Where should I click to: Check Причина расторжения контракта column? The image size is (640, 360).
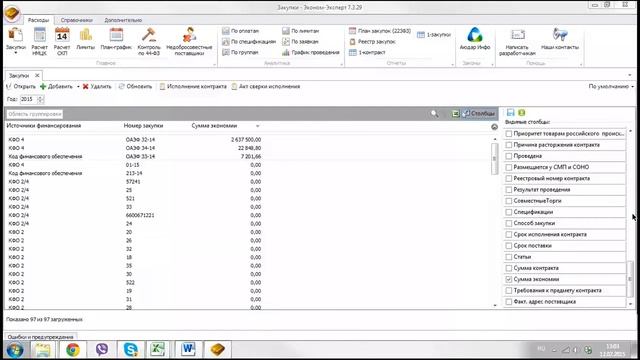point(509,145)
